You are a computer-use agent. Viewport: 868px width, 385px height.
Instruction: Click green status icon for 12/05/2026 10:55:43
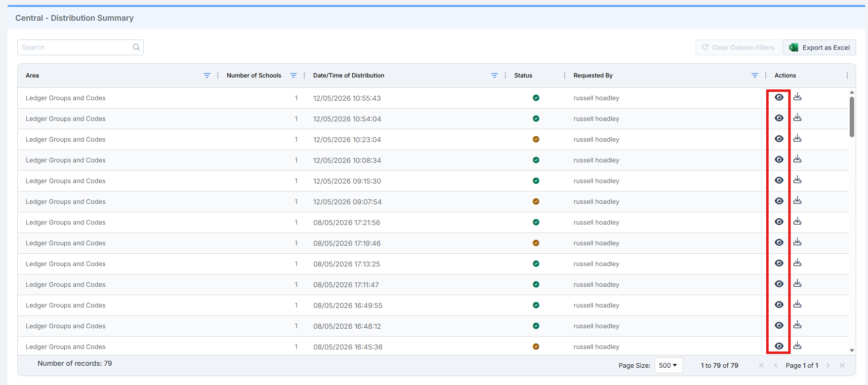click(536, 98)
